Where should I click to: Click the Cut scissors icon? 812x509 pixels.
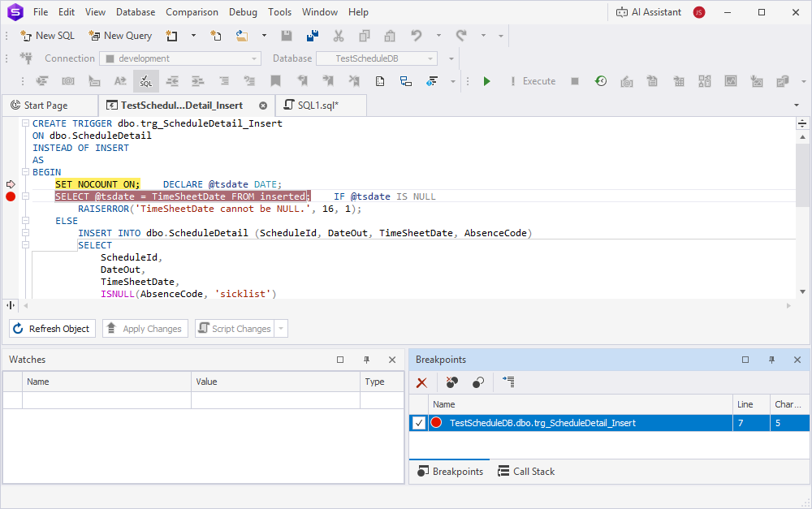(x=339, y=36)
